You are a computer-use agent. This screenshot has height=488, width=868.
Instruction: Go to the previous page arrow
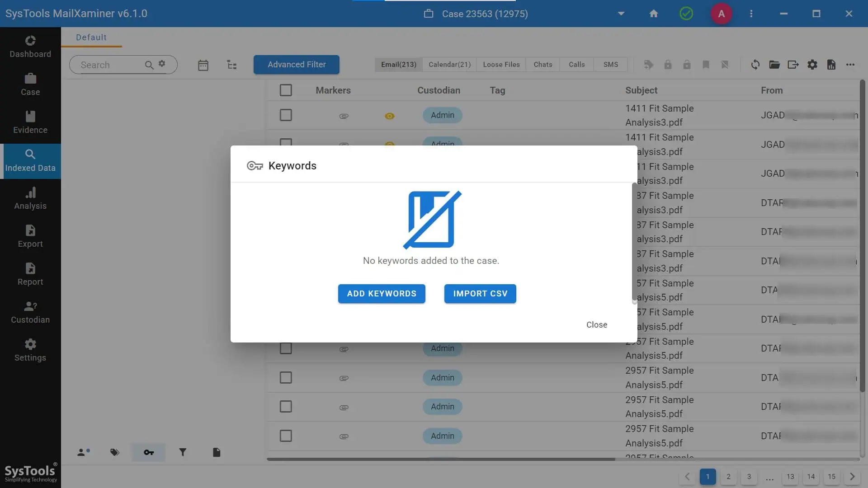687,477
